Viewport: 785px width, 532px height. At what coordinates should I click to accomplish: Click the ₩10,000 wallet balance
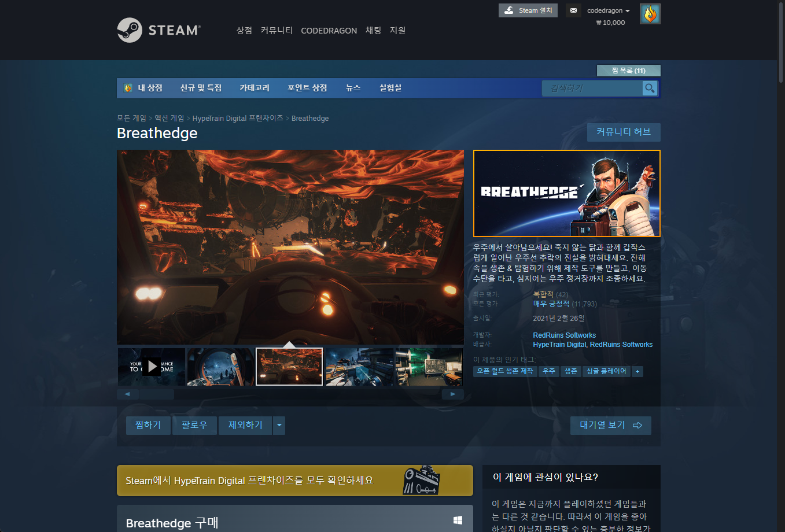pos(610,23)
